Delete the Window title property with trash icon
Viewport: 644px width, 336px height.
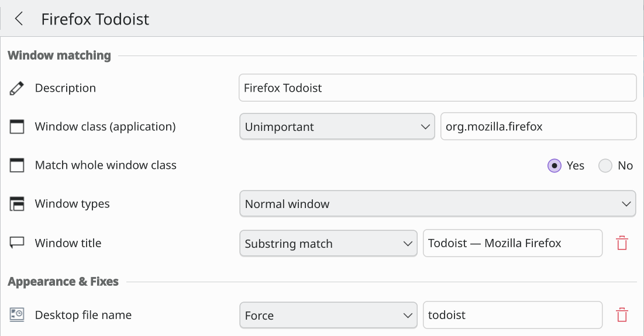622,243
